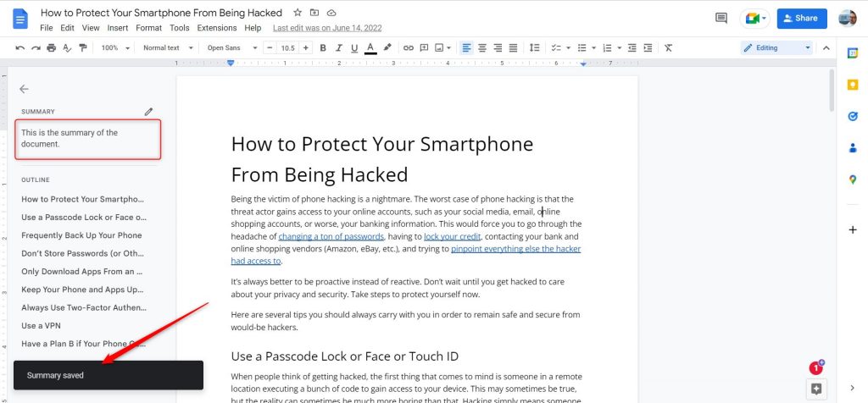868x403 pixels.
Task: Open the highlight color tool
Action: 387,48
